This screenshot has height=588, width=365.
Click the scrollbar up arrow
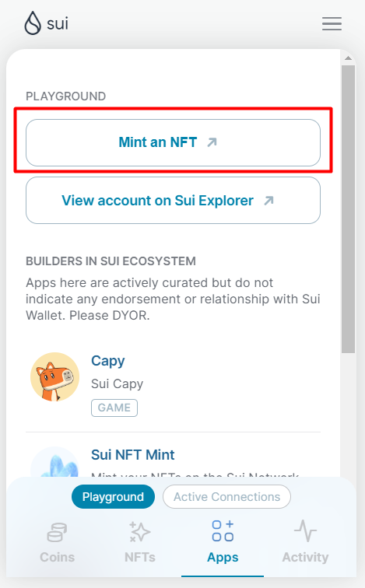(348, 58)
